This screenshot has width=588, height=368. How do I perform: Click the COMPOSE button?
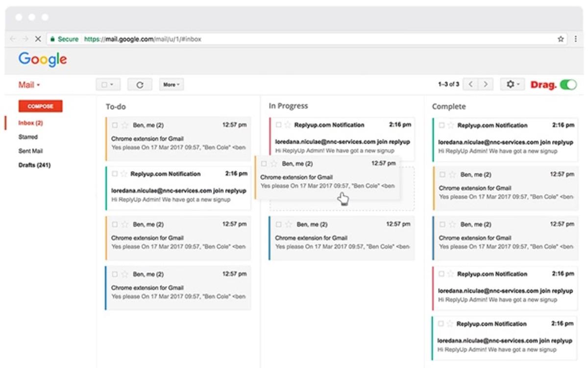pyautogui.click(x=40, y=106)
